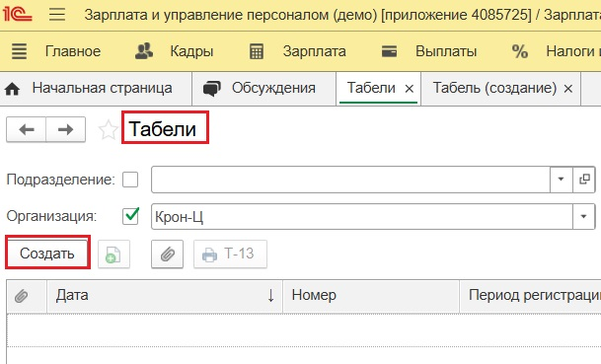This screenshot has width=601, height=364.
Task: Click the Создать button
Action: [47, 254]
